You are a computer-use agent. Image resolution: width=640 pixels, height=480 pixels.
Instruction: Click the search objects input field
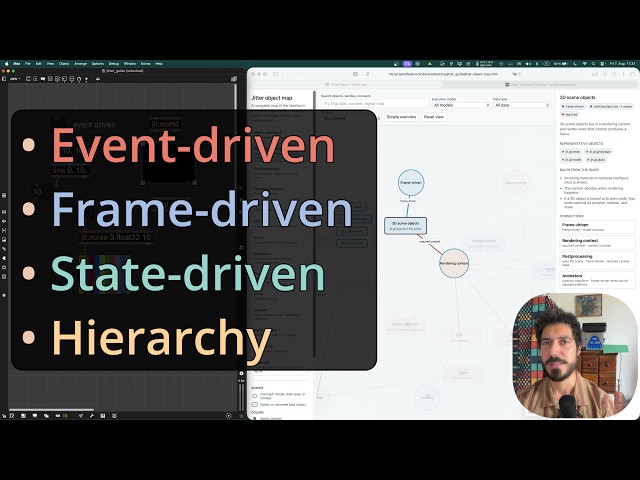(375, 104)
